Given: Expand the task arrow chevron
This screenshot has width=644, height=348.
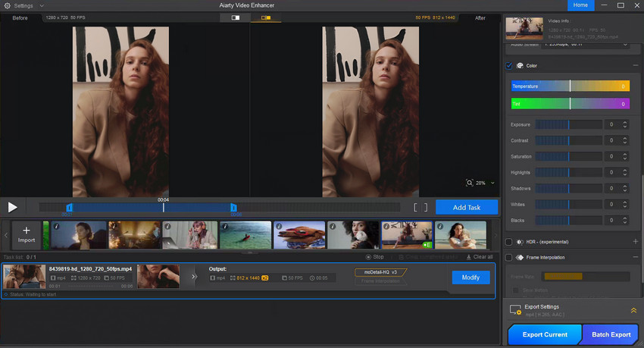Looking at the screenshot, I should 194,277.
